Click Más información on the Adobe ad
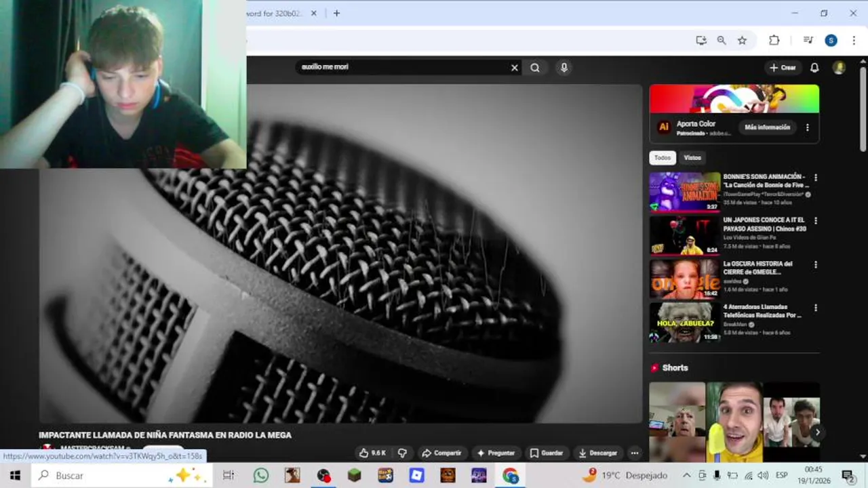The height and width of the screenshot is (488, 868). [x=767, y=127]
